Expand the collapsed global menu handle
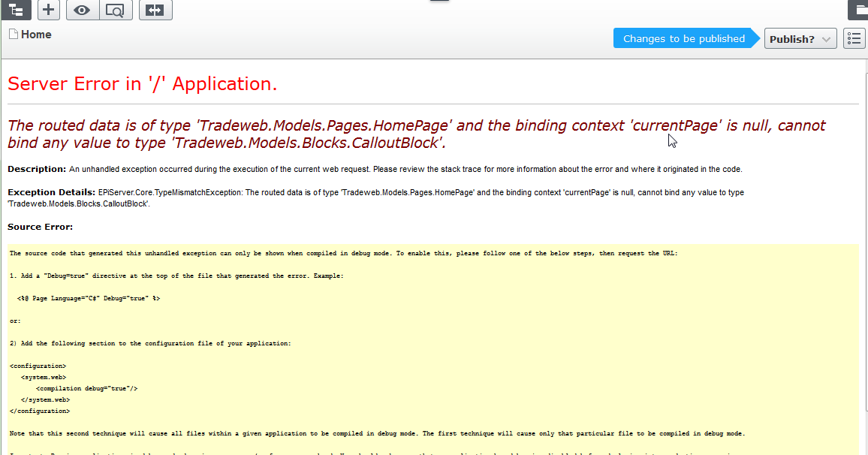This screenshot has height=455, width=868. click(439, 2)
